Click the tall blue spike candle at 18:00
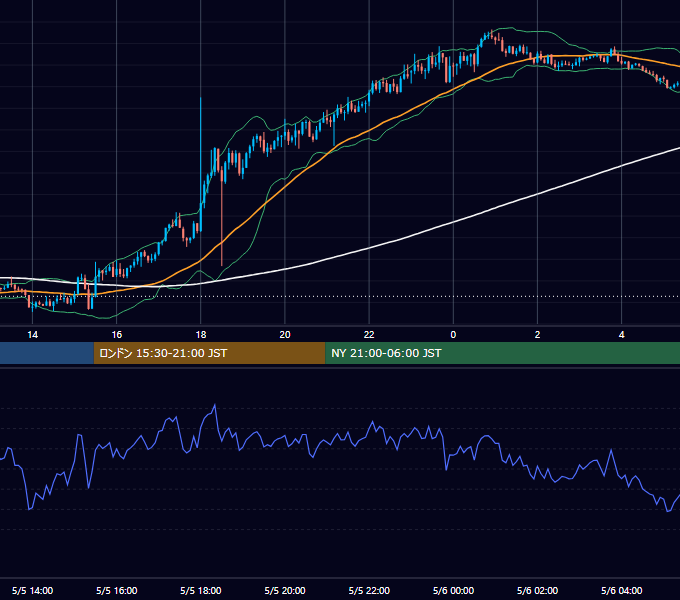Screen dimensions: 680x600 click(x=201, y=165)
